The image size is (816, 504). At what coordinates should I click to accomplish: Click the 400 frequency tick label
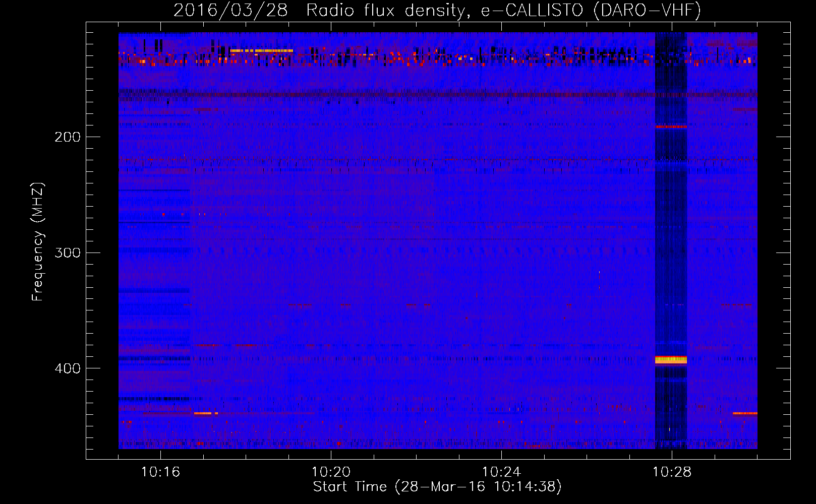coord(68,368)
